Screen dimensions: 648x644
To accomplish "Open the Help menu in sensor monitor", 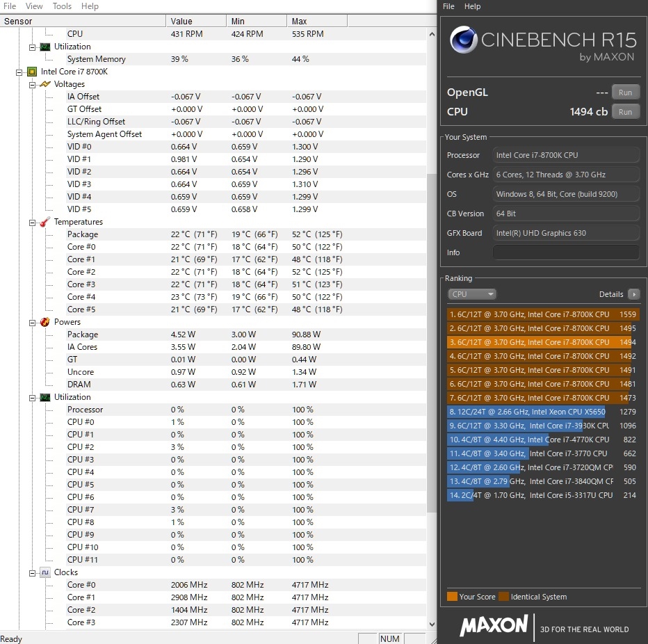I will pos(90,6).
